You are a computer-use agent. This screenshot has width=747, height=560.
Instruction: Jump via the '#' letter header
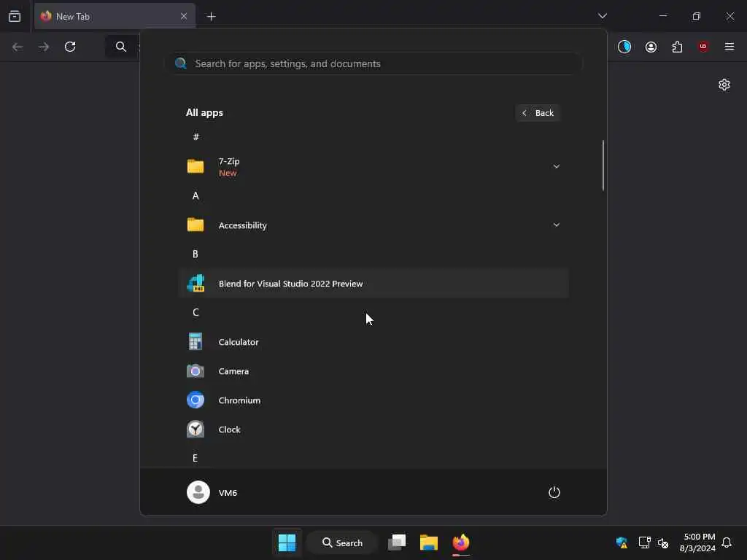[x=196, y=137]
